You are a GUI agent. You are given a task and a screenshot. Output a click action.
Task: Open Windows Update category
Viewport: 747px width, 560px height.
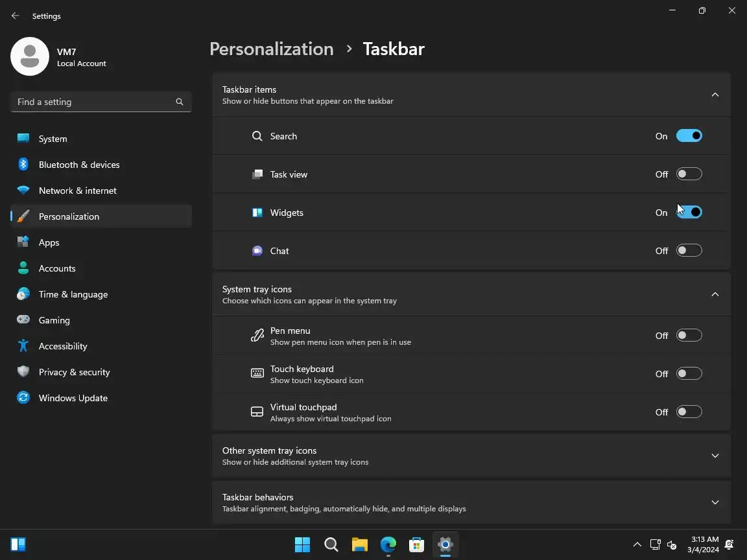point(101,398)
